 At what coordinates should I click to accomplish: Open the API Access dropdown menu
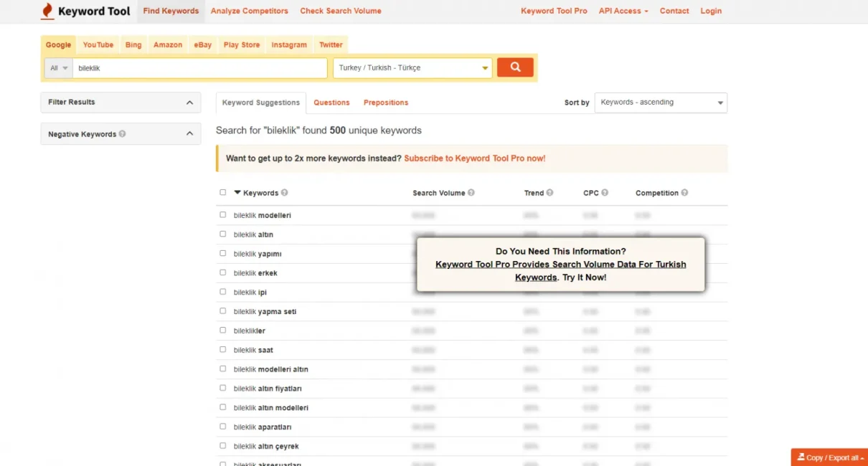pyautogui.click(x=623, y=11)
